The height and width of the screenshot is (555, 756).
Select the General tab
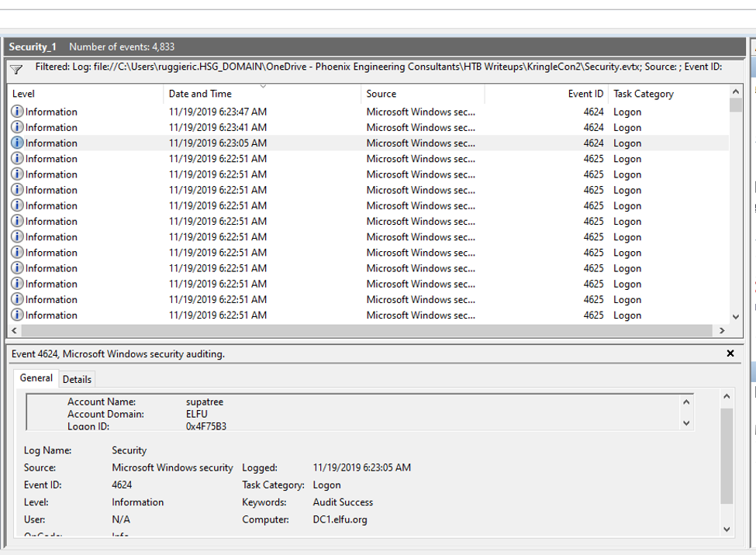point(36,378)
